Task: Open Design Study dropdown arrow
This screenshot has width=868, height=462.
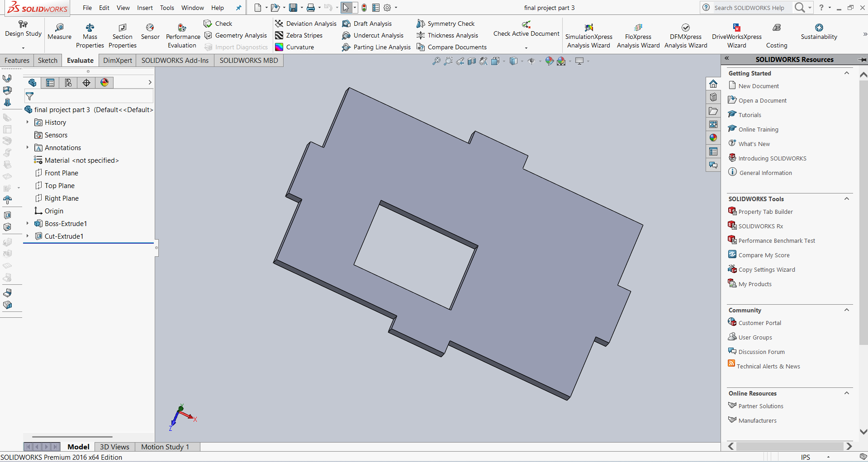Action: pos(23,47)
